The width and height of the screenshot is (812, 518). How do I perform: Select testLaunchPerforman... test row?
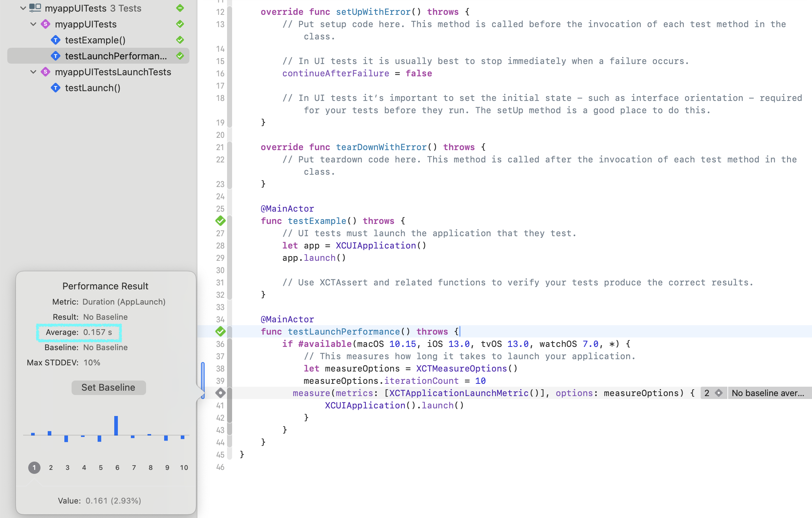click(98, 56)
